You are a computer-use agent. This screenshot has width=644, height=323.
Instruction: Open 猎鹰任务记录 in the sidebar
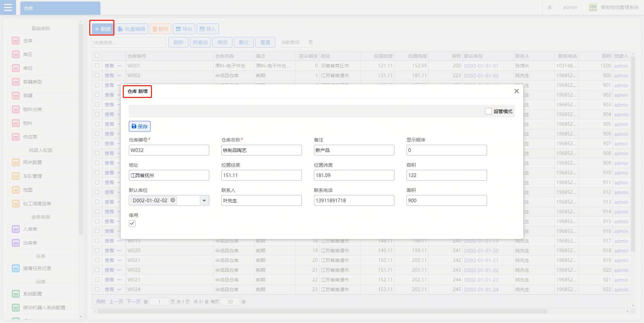tap(41, 268)
